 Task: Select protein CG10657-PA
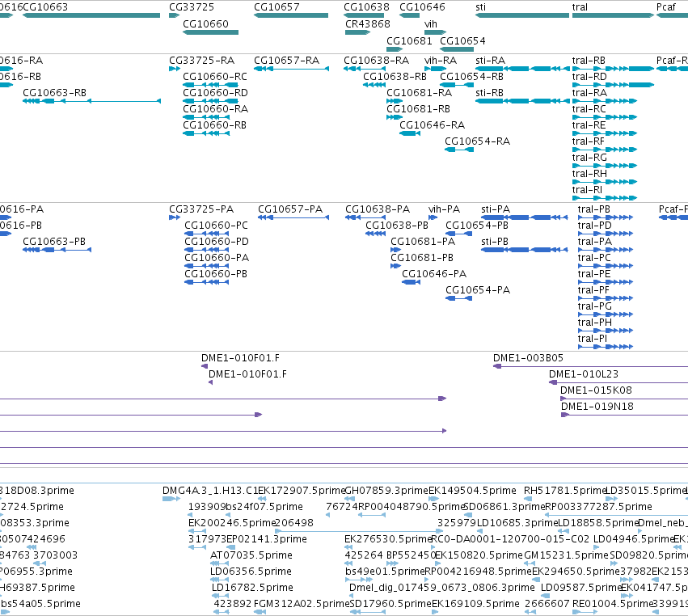click(293, 217)
